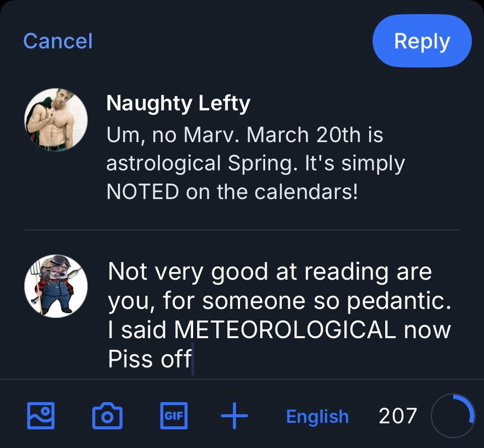Open the English language selector
This screenshot has width=484, height=448.
(317, 416)
